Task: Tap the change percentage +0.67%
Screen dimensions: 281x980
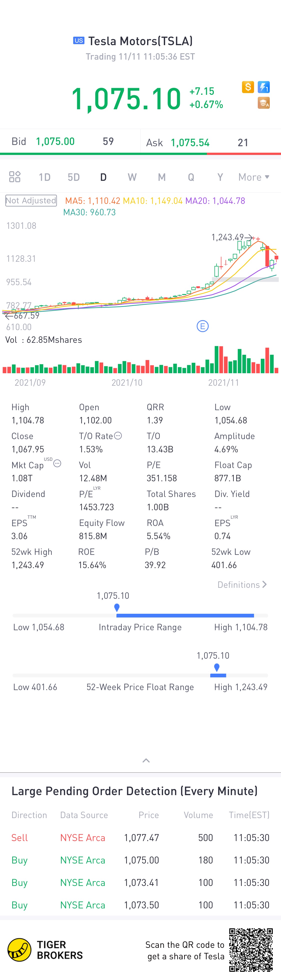Action: point(206,105)
